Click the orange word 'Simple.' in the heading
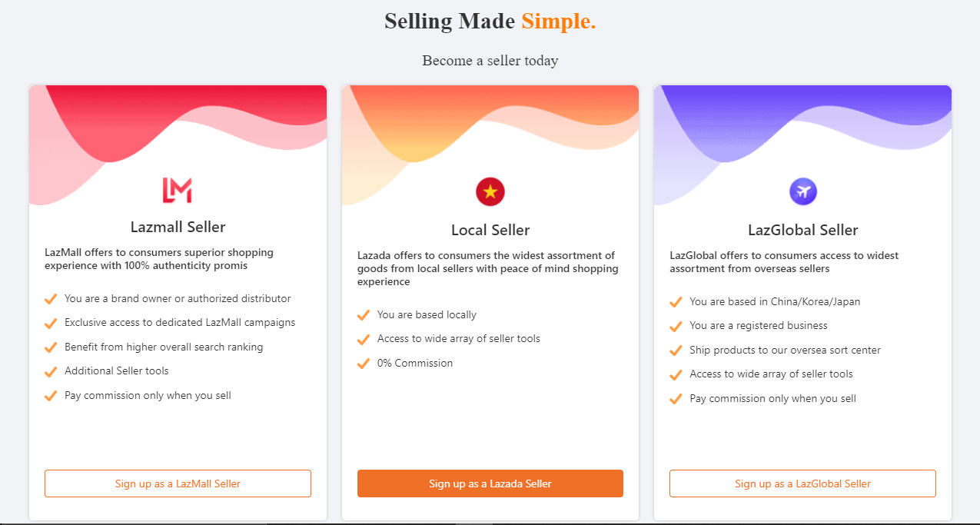 click(x=559, y=21)
